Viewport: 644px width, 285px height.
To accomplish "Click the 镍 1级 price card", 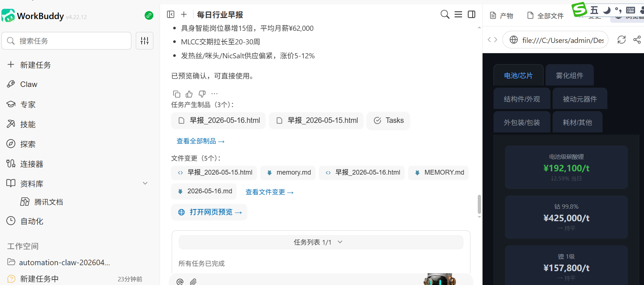I will pos(566,266).
